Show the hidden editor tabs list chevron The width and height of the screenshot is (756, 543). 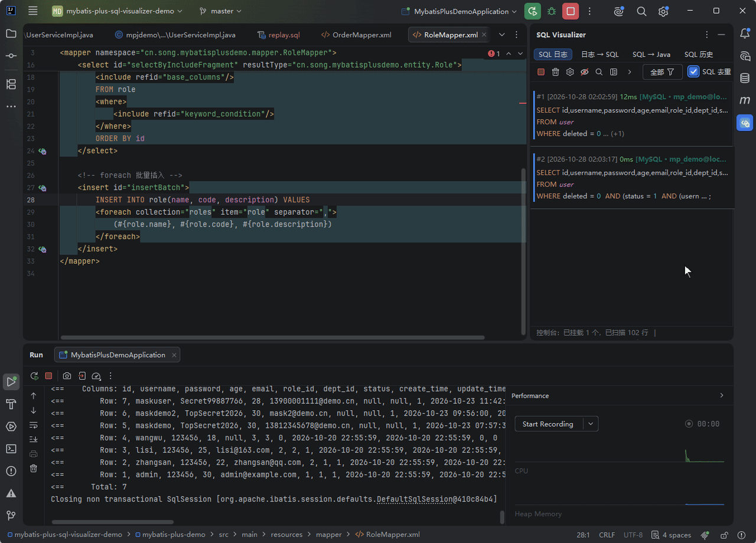click(502, 35)
